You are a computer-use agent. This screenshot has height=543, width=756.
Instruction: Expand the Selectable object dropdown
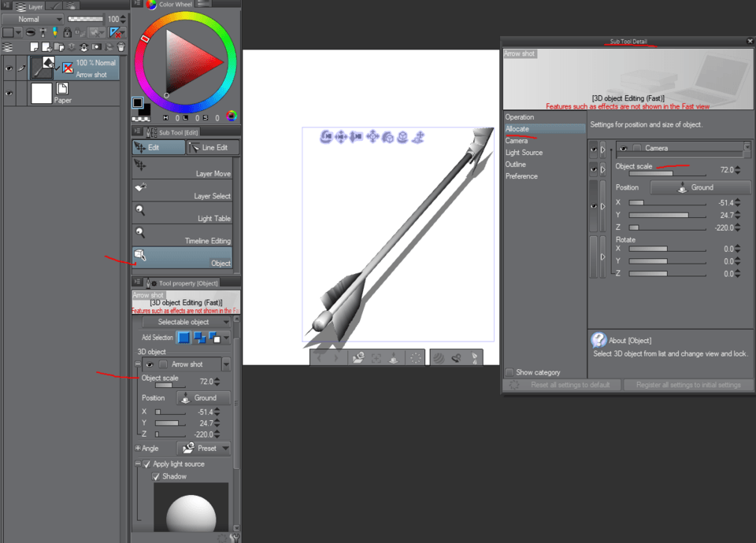[187, 322]
